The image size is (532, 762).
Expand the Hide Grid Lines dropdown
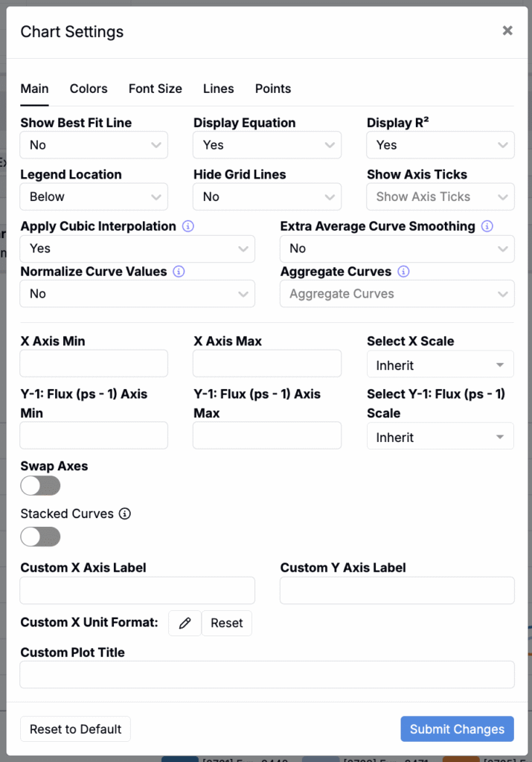[x=266, y=196]
